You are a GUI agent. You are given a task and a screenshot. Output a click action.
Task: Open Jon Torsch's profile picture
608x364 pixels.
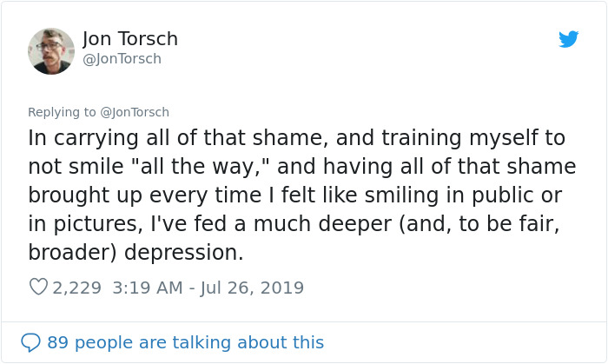51,51
